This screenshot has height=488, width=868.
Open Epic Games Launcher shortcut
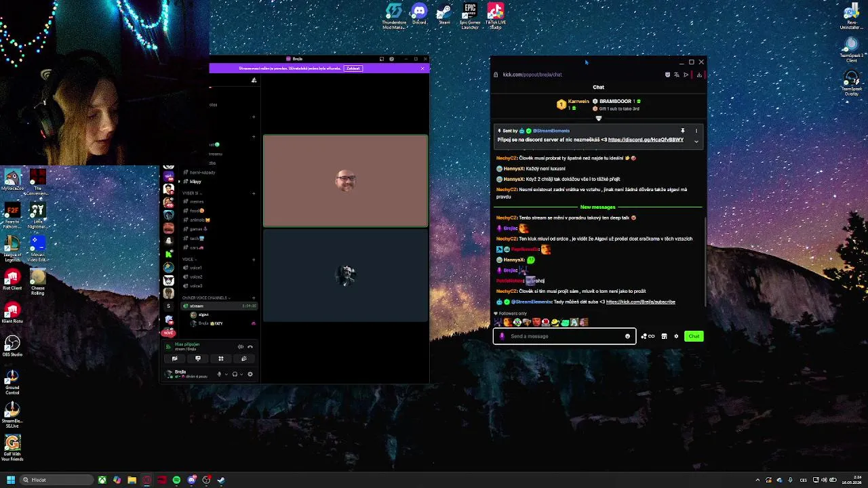(470, 16)
